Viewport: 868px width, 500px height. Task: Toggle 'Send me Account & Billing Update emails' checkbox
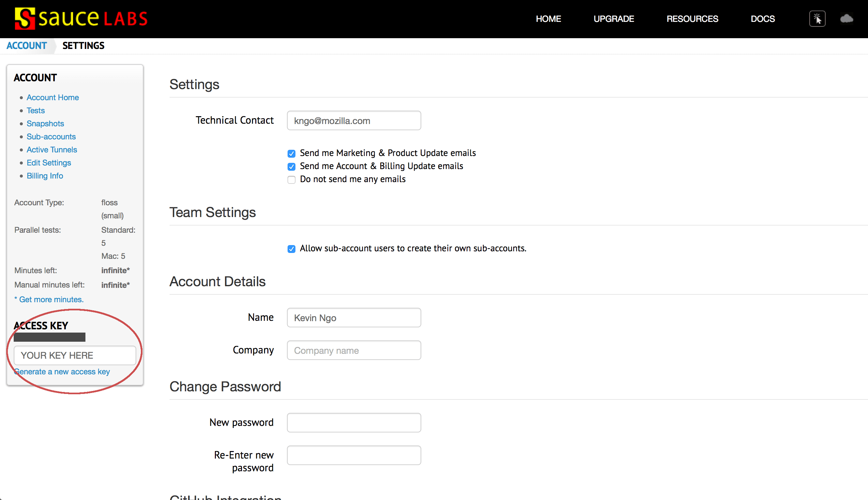point(292,166)
